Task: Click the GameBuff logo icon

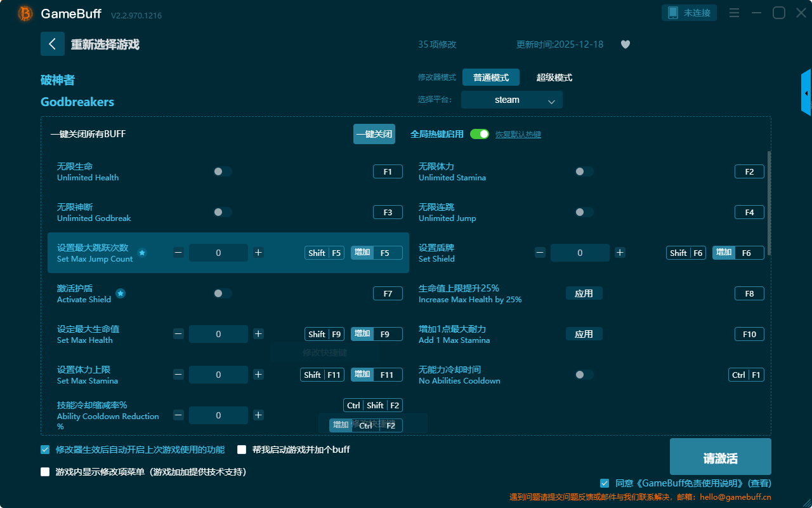Action: click(x=25, y=13)
